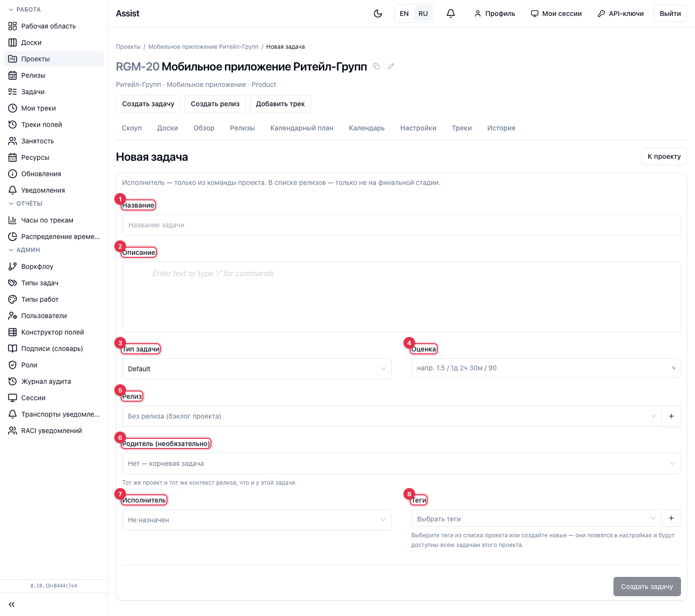The image size is (695, 616).
Task: Open Конструктор полей in sidebar
Action: tap(54, 332)
